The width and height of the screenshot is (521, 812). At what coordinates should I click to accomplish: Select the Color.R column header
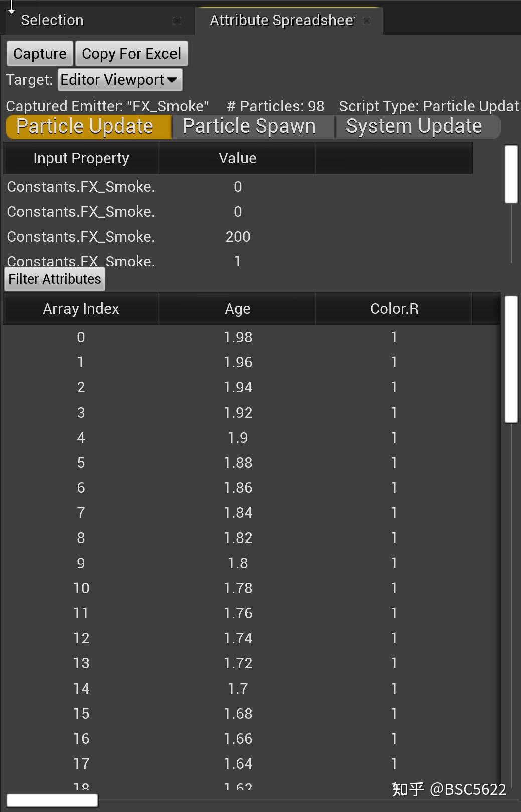(x=394, y=309)
